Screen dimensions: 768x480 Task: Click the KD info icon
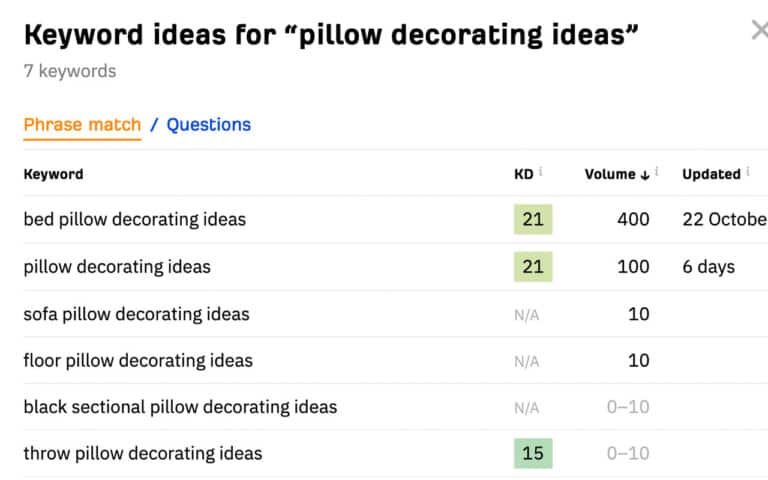[541, 172]
